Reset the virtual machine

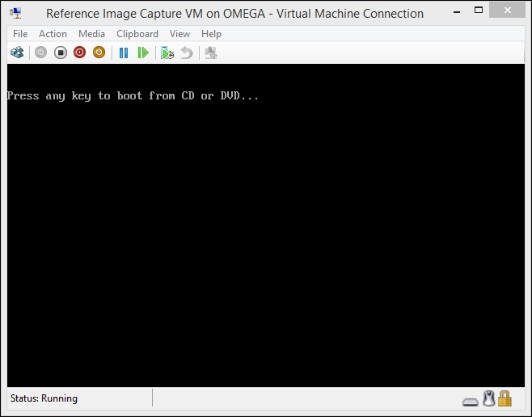(143, 53)
